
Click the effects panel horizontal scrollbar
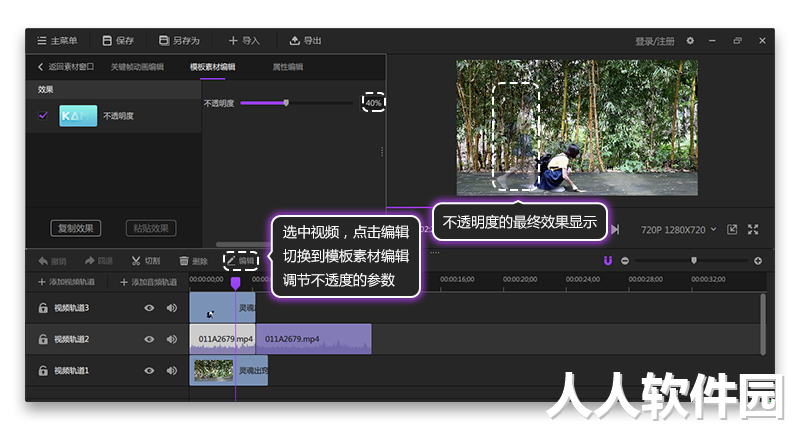(242, 244)
